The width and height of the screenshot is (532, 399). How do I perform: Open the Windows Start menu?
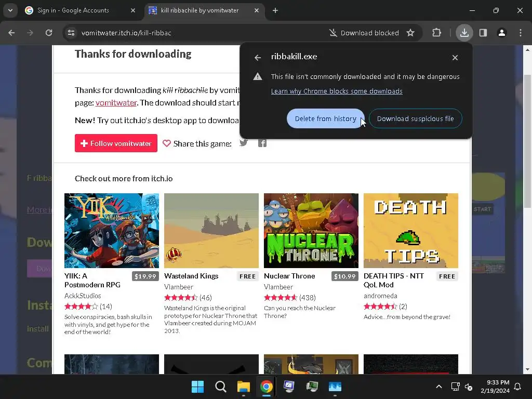pos(197,387)
